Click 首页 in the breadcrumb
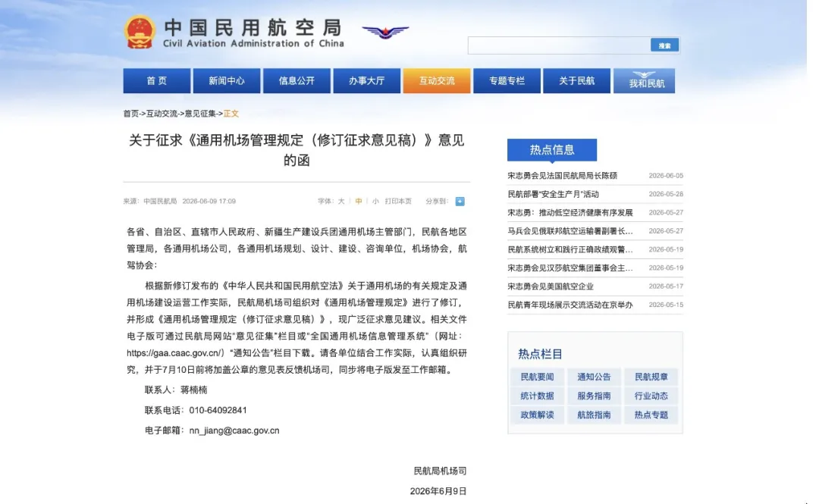Viewport: 819px width, 504px height. pos(131,114)
